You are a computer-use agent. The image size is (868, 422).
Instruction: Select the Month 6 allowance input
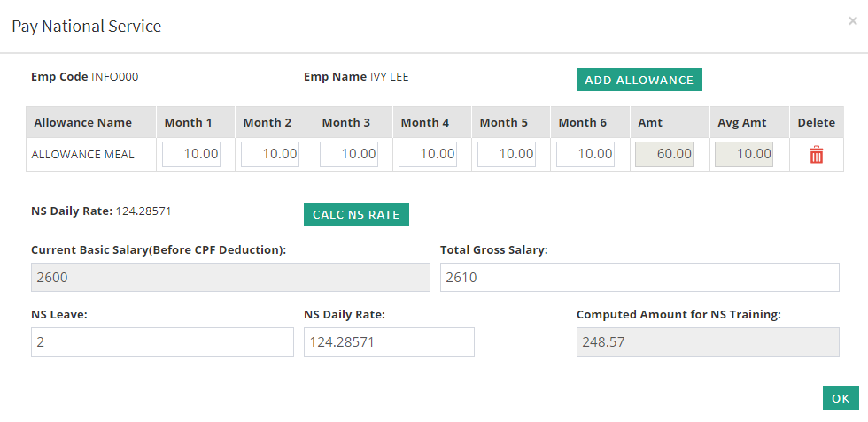pyautogui.click(x=585, y=154)
